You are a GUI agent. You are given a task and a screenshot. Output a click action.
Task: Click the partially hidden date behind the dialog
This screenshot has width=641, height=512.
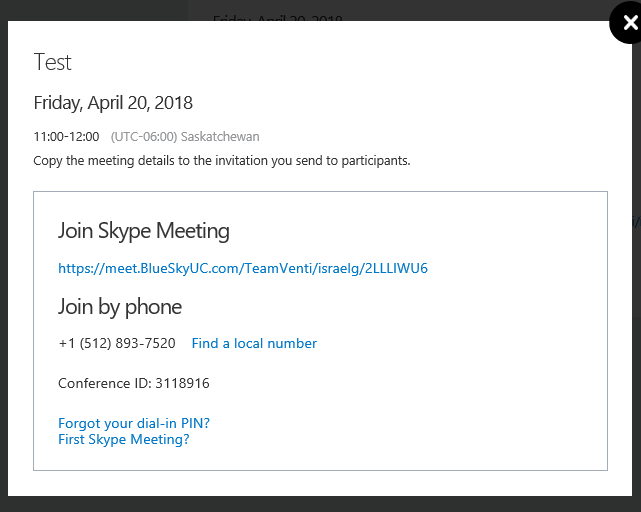[x=278, y=18]
